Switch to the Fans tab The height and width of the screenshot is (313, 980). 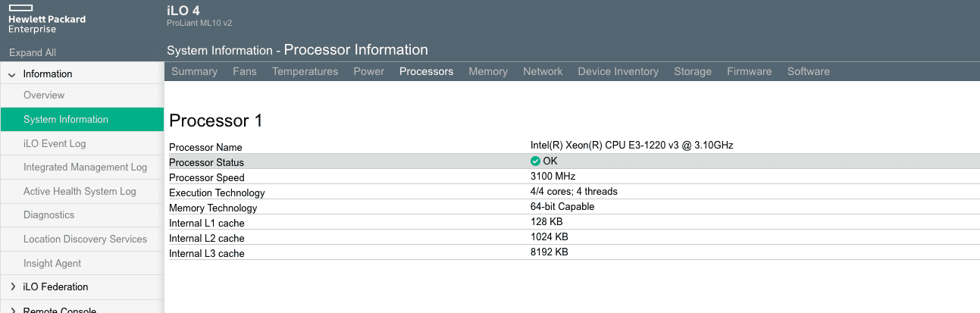[245, 71]
